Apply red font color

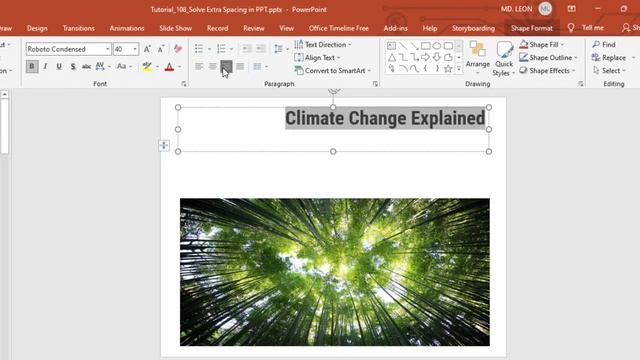[169, 67]
